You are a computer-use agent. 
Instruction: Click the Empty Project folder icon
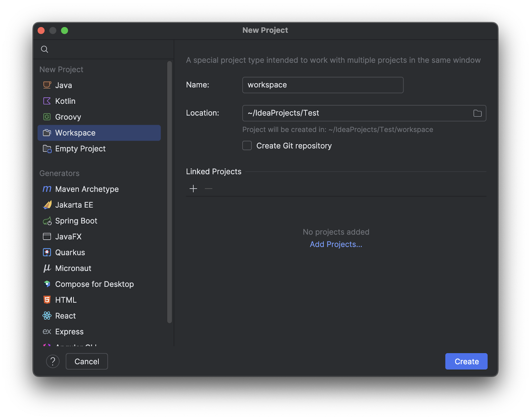coord(47,149)
